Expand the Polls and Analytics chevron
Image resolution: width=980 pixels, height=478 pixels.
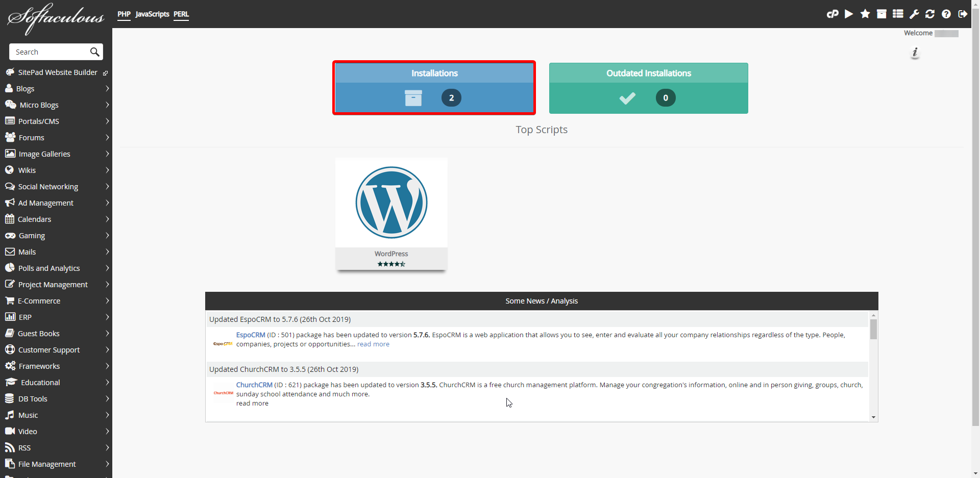(x=107, y=268)
